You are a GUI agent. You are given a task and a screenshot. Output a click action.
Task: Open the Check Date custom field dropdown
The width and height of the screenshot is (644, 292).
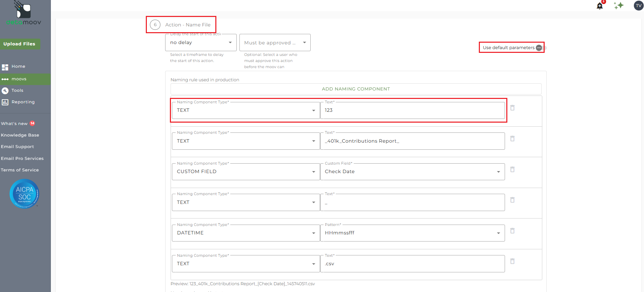click(x=412, y=172)
